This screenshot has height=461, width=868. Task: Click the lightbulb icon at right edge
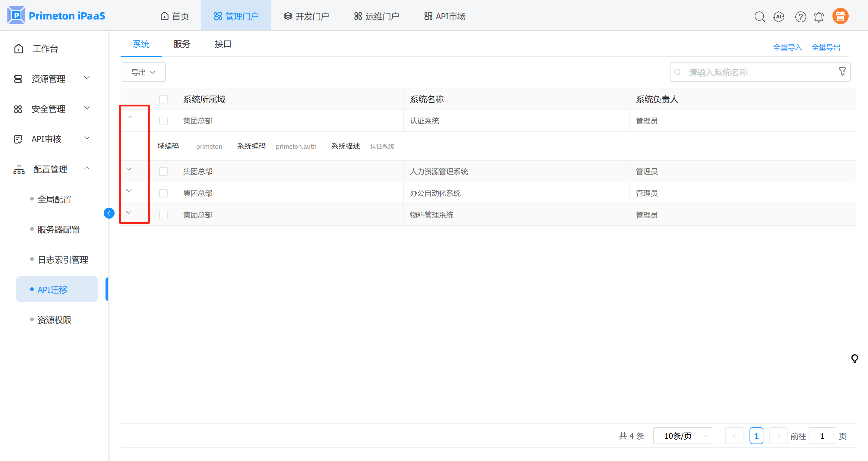[x=854, y=358]
